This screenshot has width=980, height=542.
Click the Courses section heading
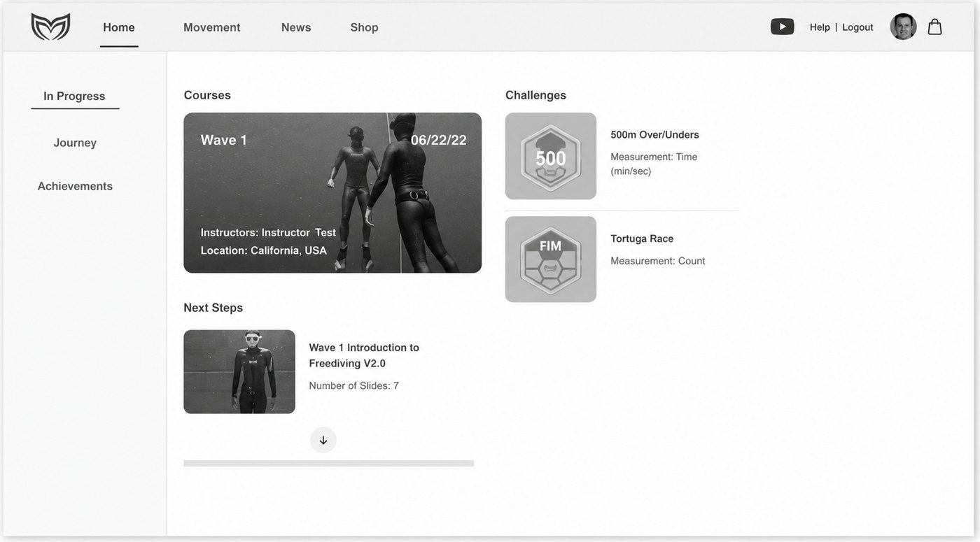coord(207,95)
